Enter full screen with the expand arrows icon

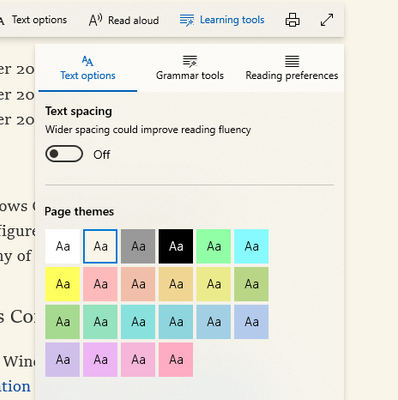coord(327,20)
